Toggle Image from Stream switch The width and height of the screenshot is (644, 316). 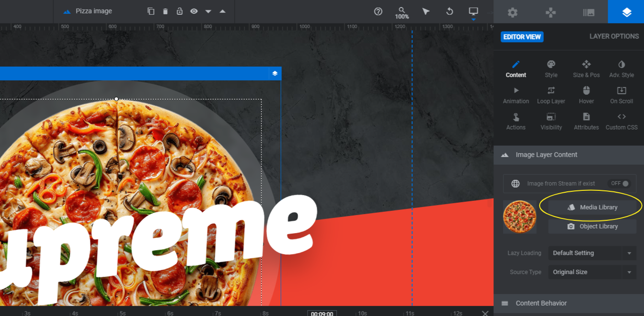[620, 183]
